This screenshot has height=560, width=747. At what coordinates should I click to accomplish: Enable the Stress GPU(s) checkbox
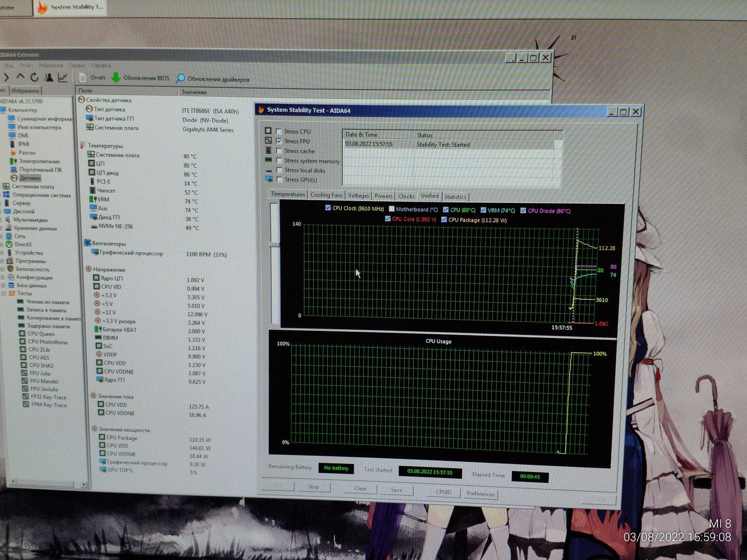279,180
